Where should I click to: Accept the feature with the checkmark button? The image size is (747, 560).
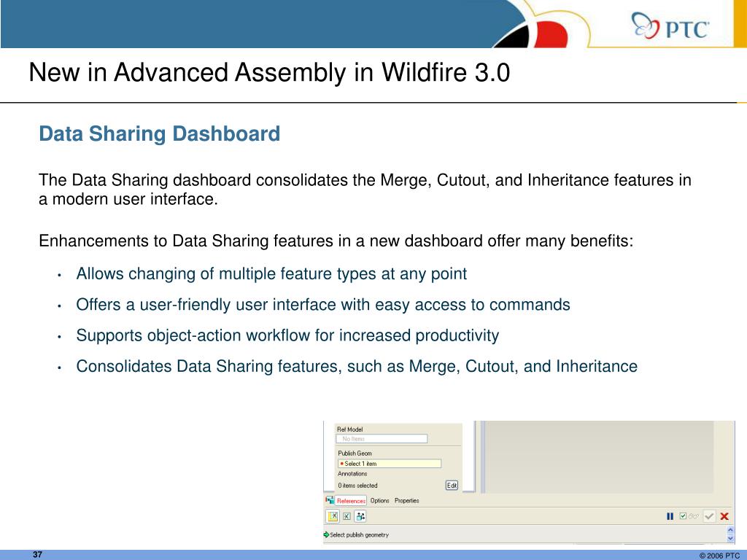point(709,516)
